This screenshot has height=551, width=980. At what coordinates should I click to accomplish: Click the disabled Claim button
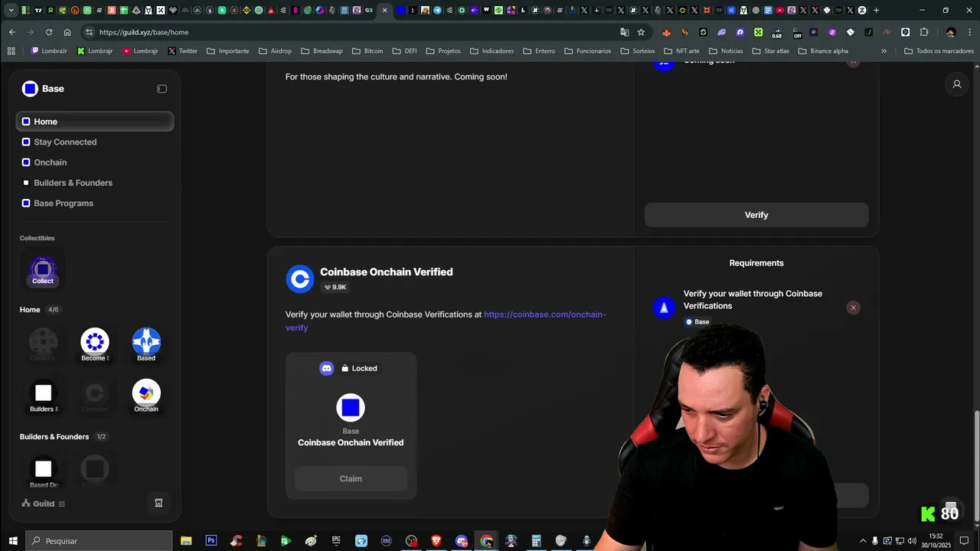click(351, 478)
